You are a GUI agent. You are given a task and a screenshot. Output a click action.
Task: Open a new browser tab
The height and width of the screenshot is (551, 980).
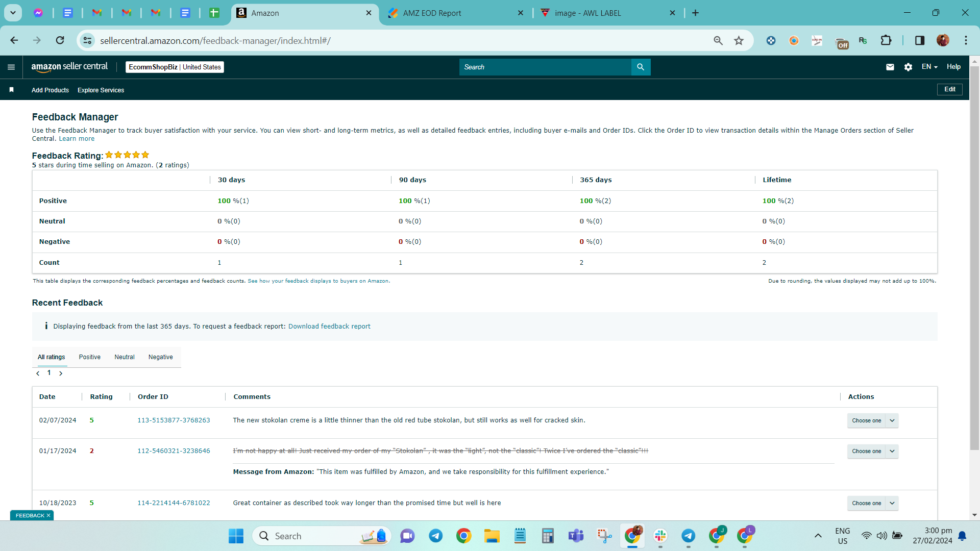click(x=695, y=13)
